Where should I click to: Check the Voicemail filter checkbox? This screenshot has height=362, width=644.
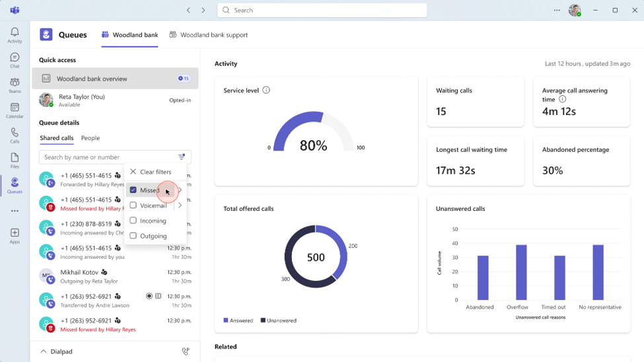tap(133, 205)
